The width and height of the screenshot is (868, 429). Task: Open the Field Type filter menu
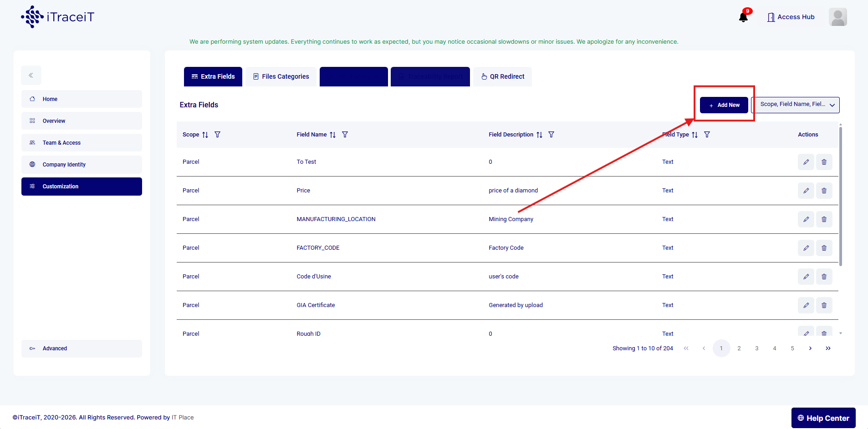click(707, 135)
